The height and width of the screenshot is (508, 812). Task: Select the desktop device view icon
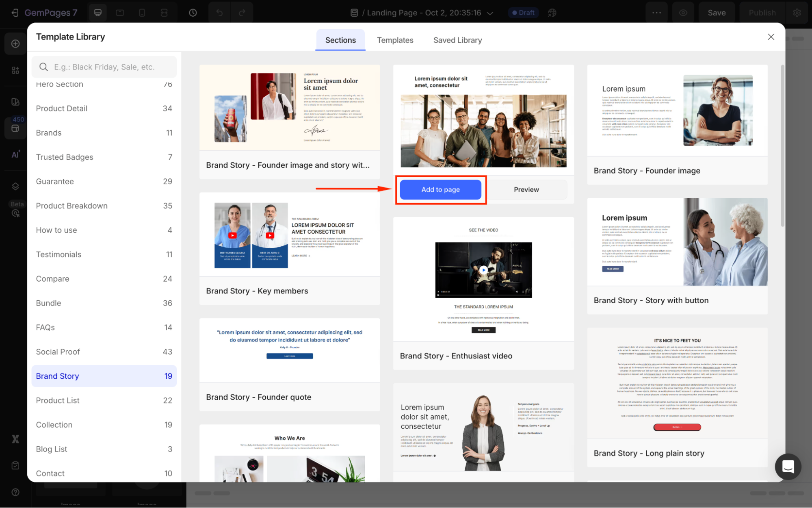[x=98, y=13]
